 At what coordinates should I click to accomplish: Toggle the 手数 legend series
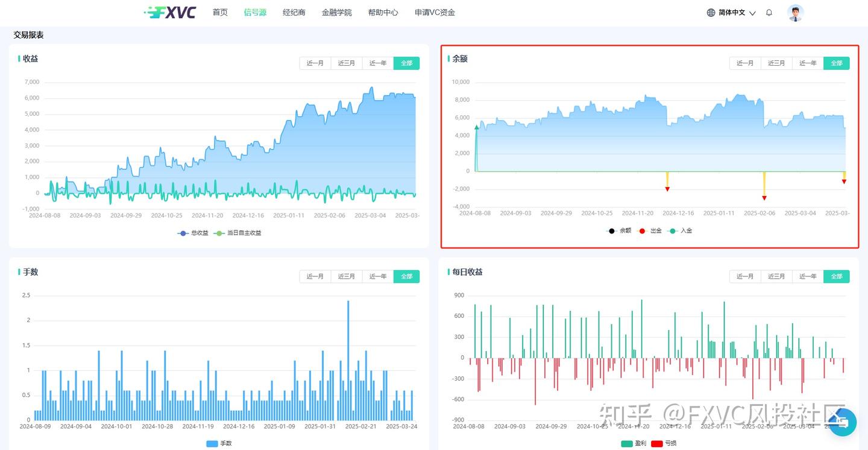pos(219,443)
